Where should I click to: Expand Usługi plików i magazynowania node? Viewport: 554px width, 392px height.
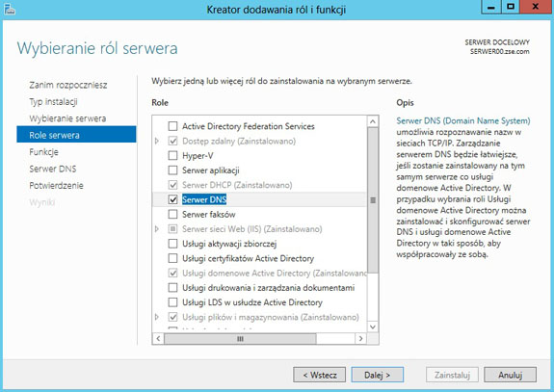pyautogui.click(x=157, y=317)
